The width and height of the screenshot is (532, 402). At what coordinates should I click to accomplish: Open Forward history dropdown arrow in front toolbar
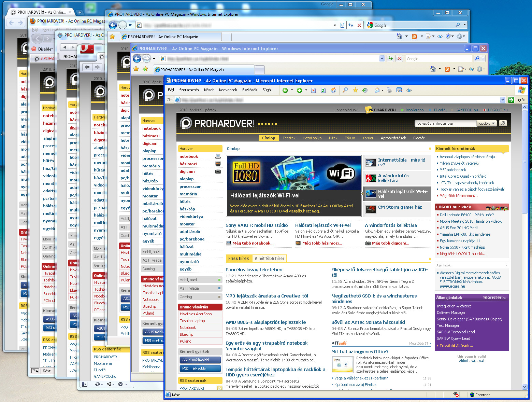[306, 90]
